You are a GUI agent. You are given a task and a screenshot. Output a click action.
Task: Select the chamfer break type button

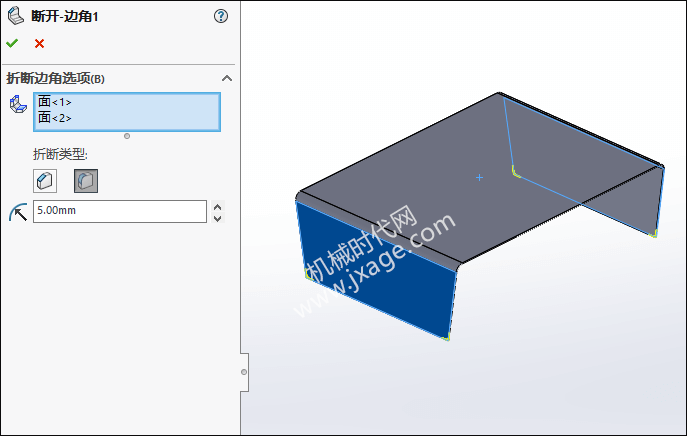click(45, 181)
